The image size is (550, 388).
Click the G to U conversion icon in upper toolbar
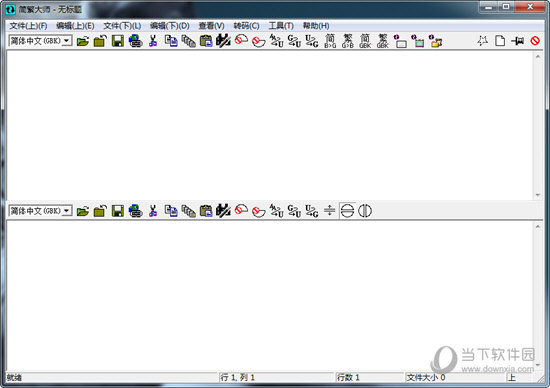[294, 41]
